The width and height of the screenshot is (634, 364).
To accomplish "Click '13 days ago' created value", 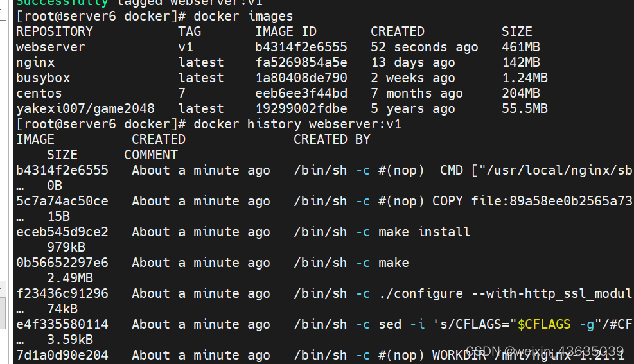I will point(413,63).
